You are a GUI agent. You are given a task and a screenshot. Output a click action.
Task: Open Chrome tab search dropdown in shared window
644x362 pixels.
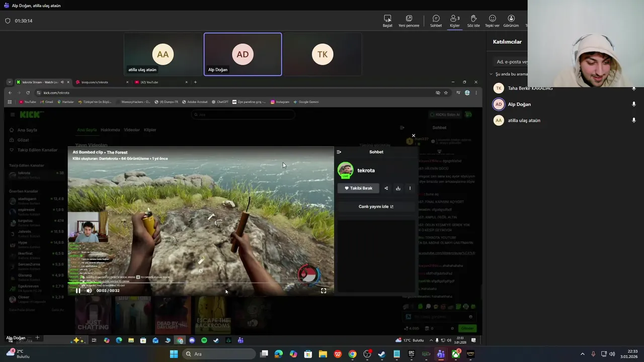tap(9, 82)
